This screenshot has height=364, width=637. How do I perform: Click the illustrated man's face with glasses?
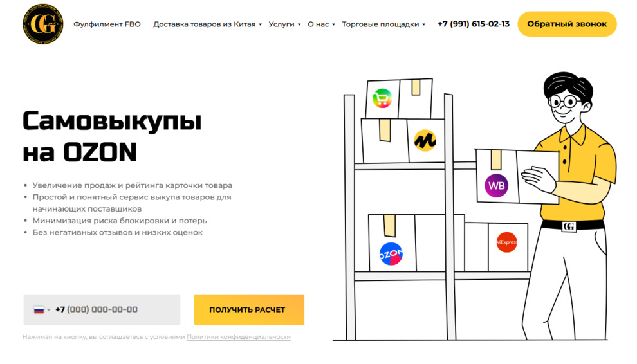point(565,103)
